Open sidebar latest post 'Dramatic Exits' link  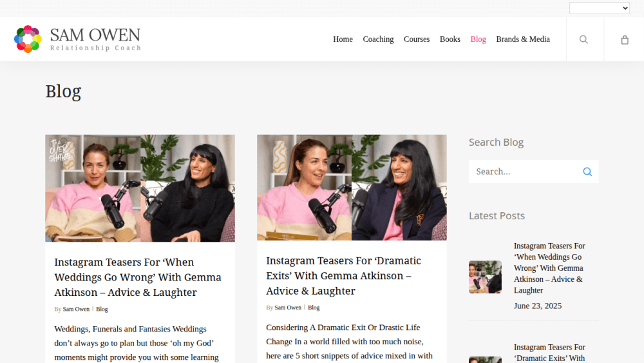[x=549, y=353]
